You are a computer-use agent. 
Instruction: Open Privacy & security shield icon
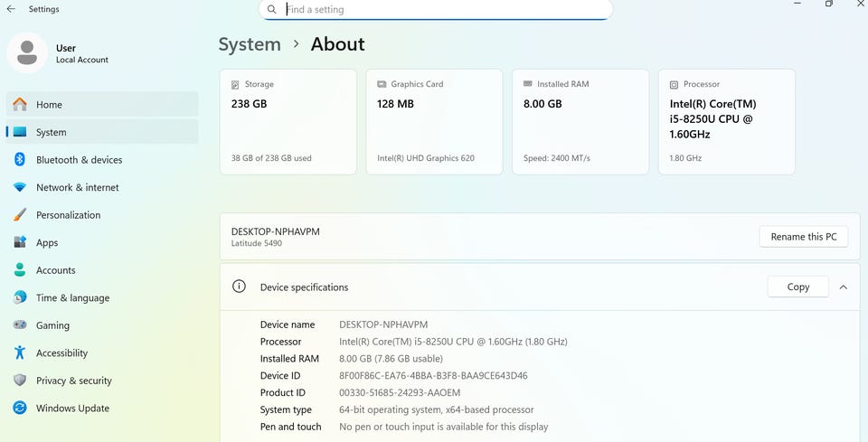20,381
